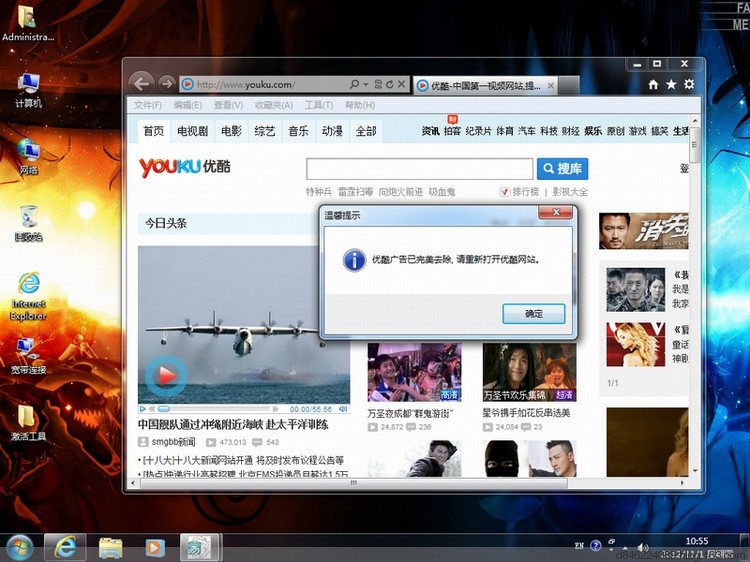The width and height of the screenshot is (750, 562).
Task: Close the 温馨提示 dialog with its X
Action: (x=555, y=212)
